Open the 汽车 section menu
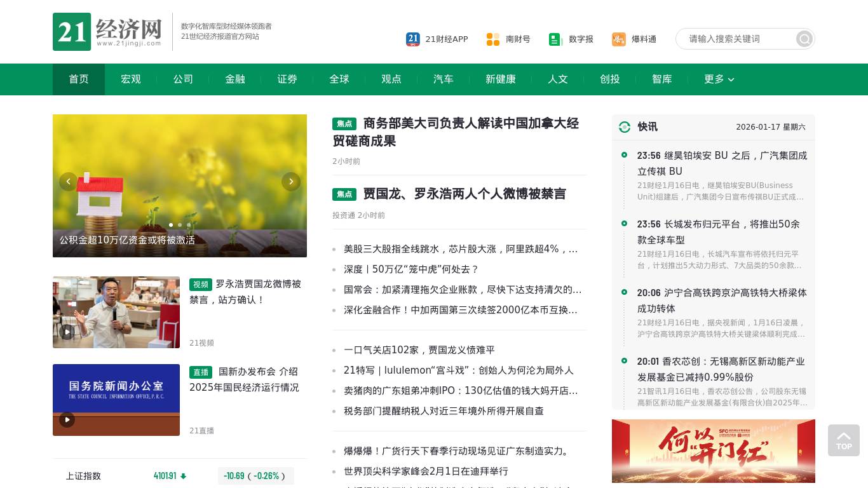 (443, 79)
